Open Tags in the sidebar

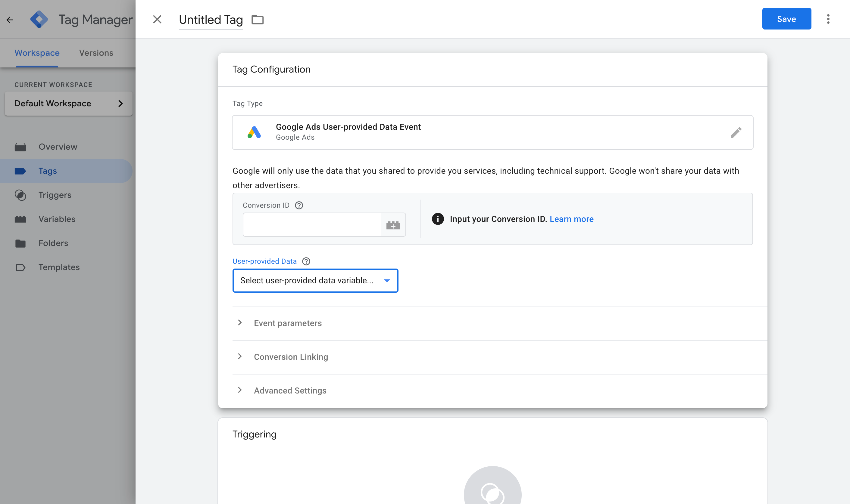click(x=66, y=171)
